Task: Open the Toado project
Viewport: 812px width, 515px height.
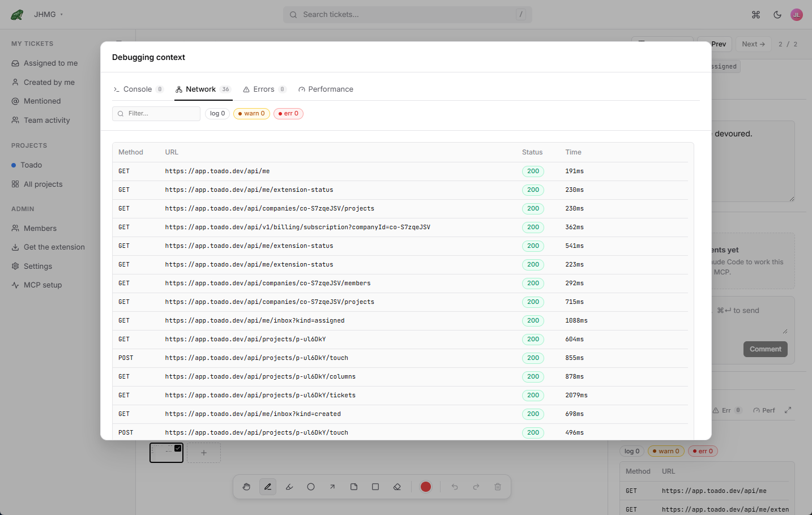Action: click(x=27, y=165)
